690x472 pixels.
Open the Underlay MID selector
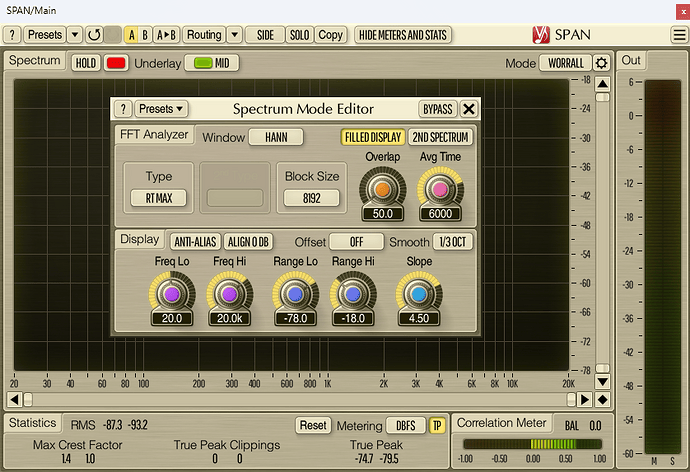click(x=212, y=63)
